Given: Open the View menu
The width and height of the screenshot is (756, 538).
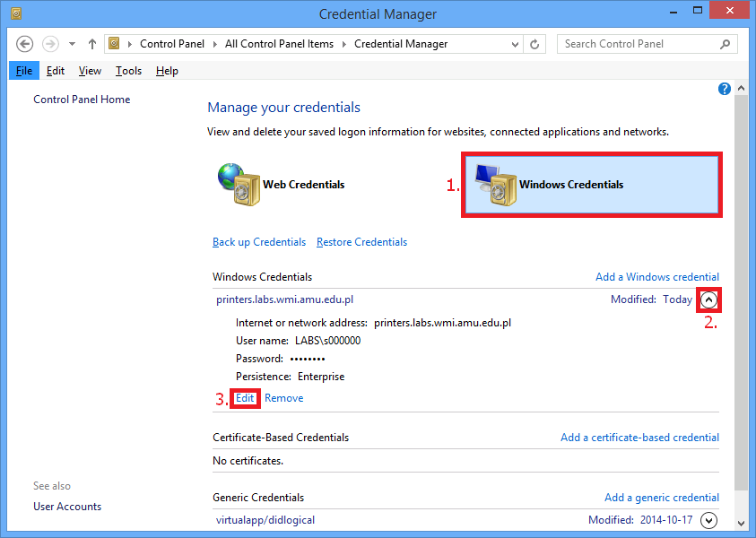Looking at the screenshot, I should [90, 71].
